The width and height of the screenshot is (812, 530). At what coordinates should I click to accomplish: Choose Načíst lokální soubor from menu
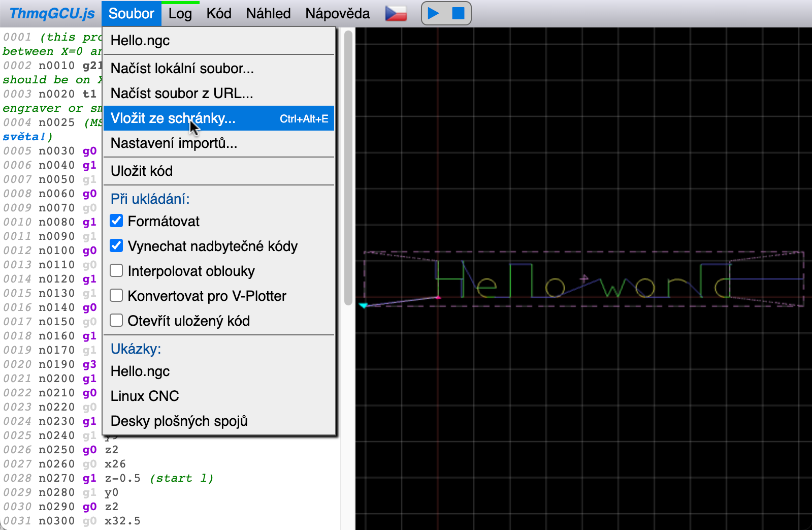click(x=182, y=69)
